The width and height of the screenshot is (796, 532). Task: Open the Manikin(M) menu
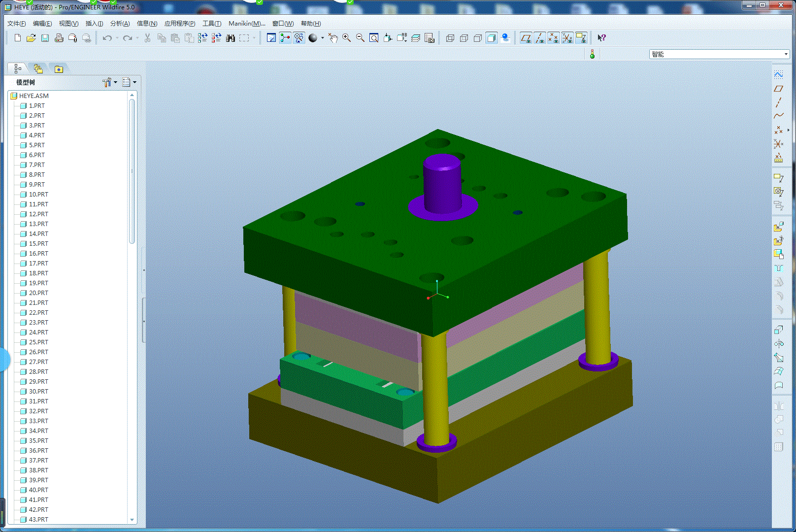247,24
